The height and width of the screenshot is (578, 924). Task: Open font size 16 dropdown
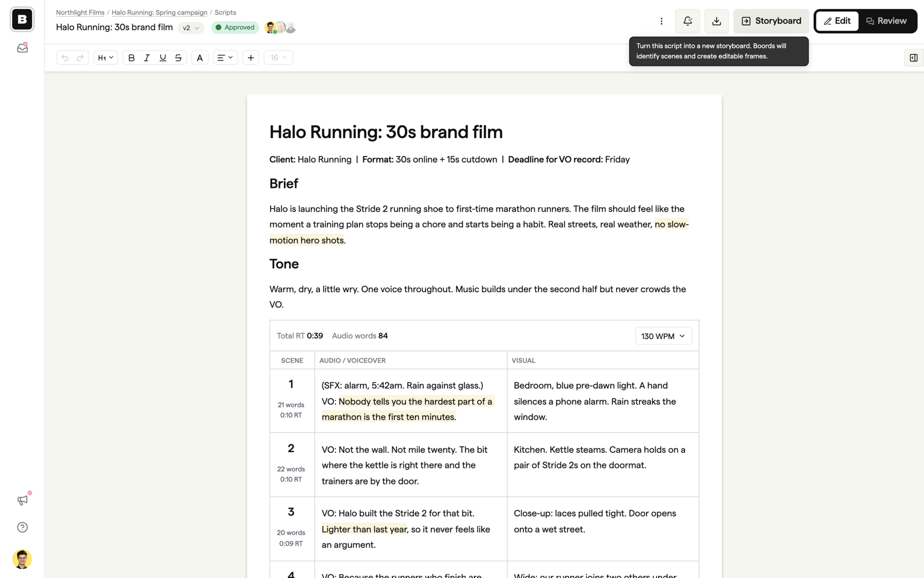pyautogui.click(x=278, y=58)
